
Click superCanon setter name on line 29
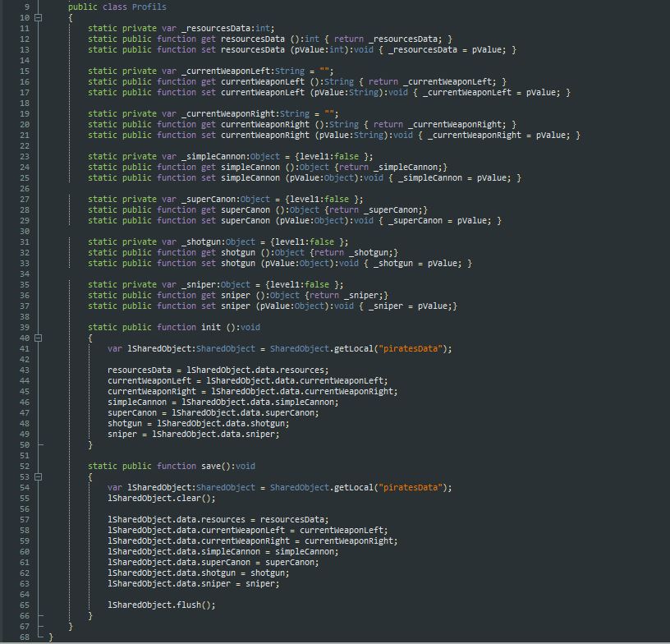[246, 220]
